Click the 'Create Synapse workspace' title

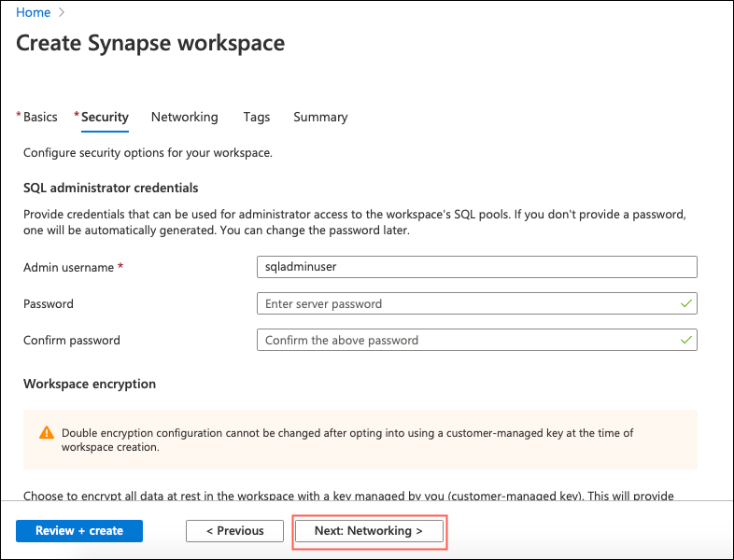(150, 43)
